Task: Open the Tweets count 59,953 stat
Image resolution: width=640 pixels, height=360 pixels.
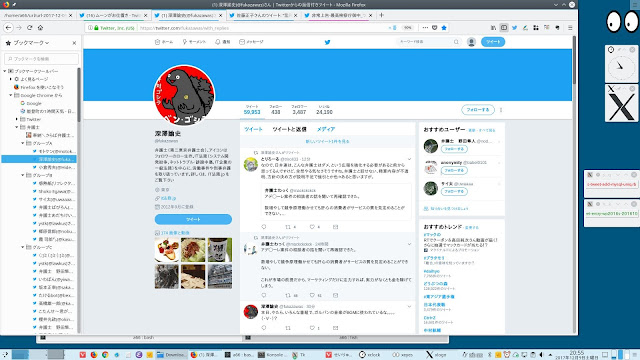Action: [252, 109]
